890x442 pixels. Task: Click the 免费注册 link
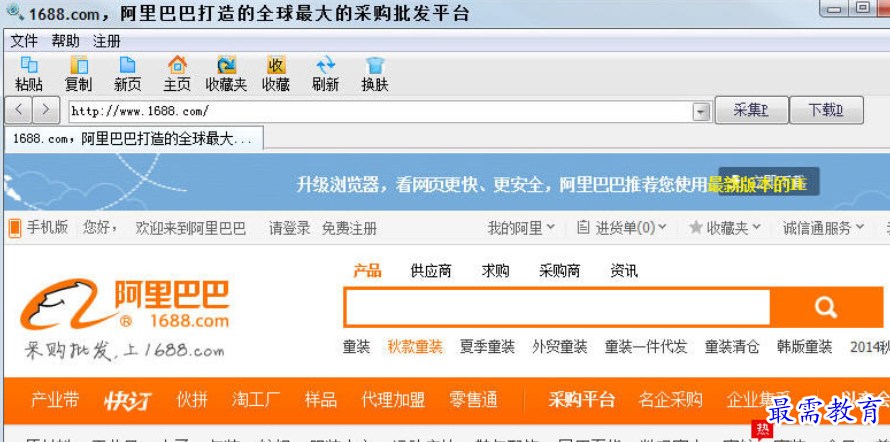(x=349, y=229)
